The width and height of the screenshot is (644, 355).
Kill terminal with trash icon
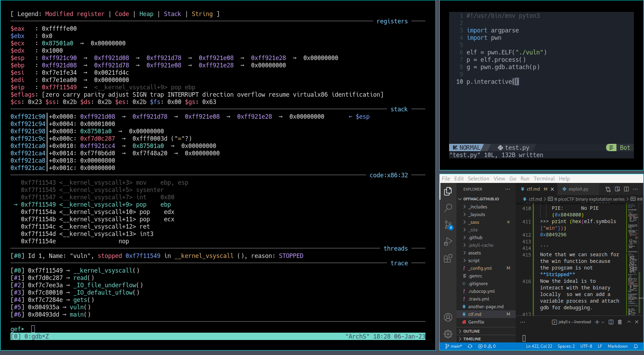tap(620, 322)
